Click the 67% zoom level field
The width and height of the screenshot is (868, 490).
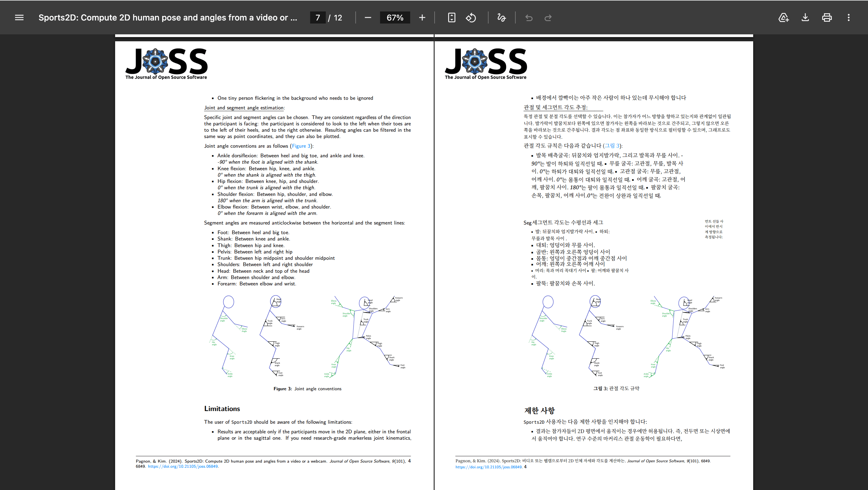coord(395,17)
